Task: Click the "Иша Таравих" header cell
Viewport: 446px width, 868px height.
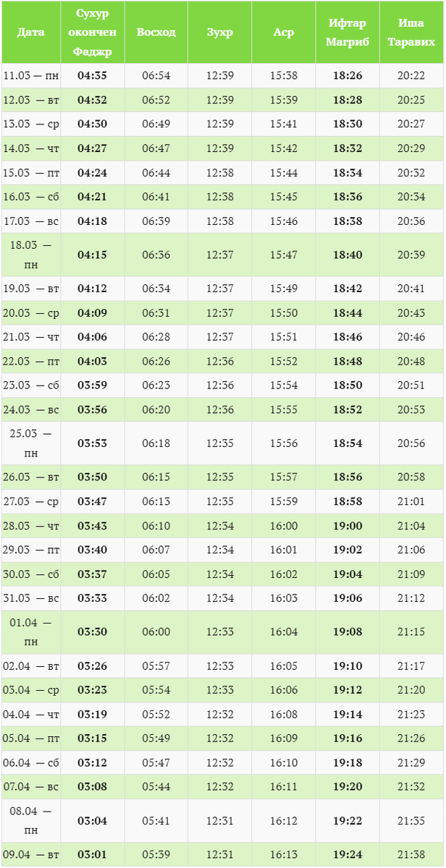Action: (411, 33)
